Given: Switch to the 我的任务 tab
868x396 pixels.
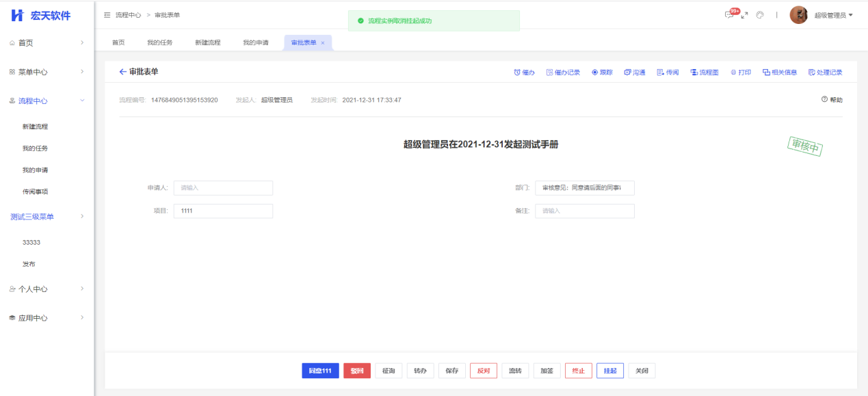Looking at the screenshot, I should (x=159, y=42).
